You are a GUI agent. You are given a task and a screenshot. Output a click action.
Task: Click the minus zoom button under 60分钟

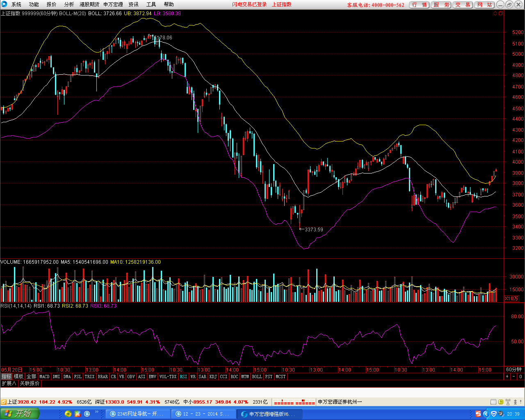pyautogui.click(x=514, y=377)
